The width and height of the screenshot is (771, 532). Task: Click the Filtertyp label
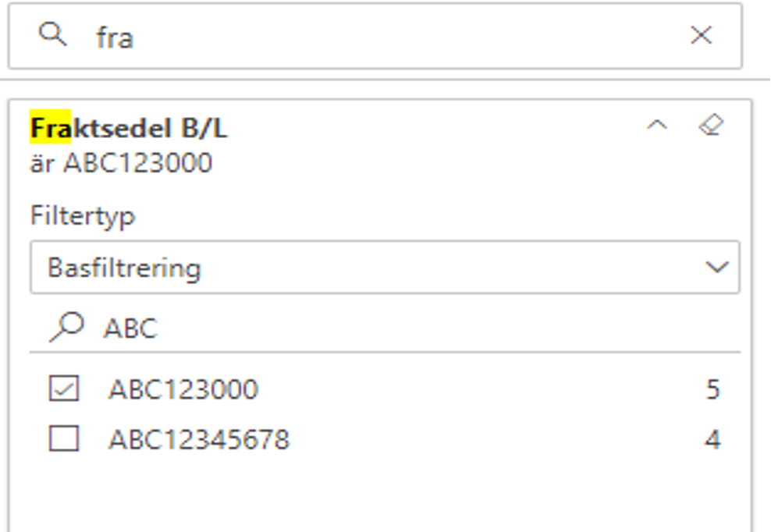[83, 216]
